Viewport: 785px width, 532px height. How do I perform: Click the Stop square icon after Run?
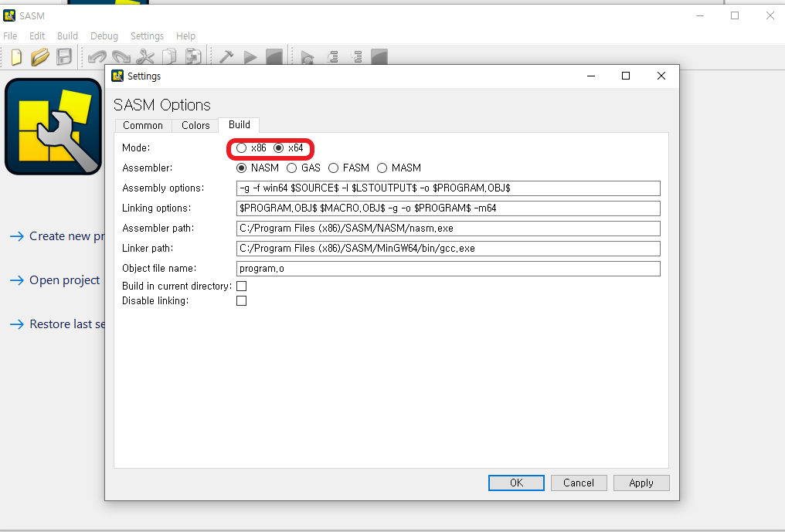pyautogui.click(x=274, y=57)
